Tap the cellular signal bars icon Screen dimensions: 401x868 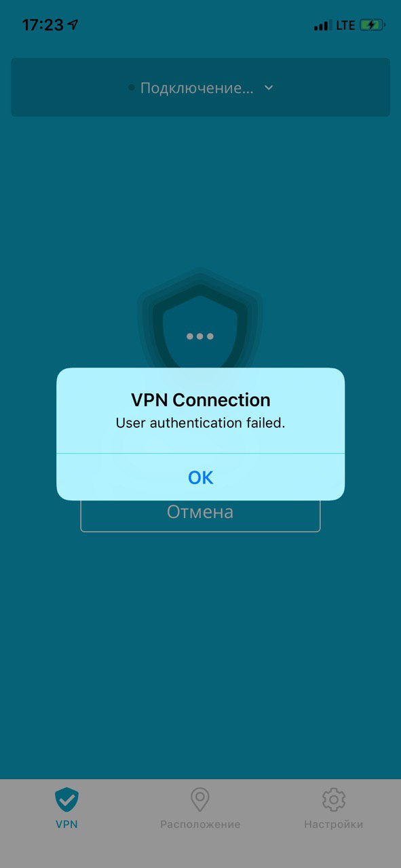[322, 26]
